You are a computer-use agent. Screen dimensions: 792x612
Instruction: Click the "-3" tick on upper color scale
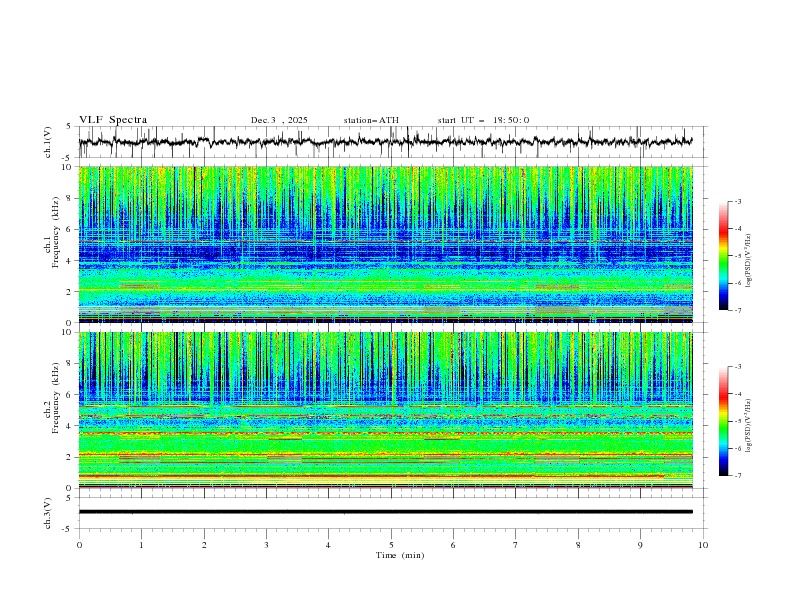click(x=737, y=201)
